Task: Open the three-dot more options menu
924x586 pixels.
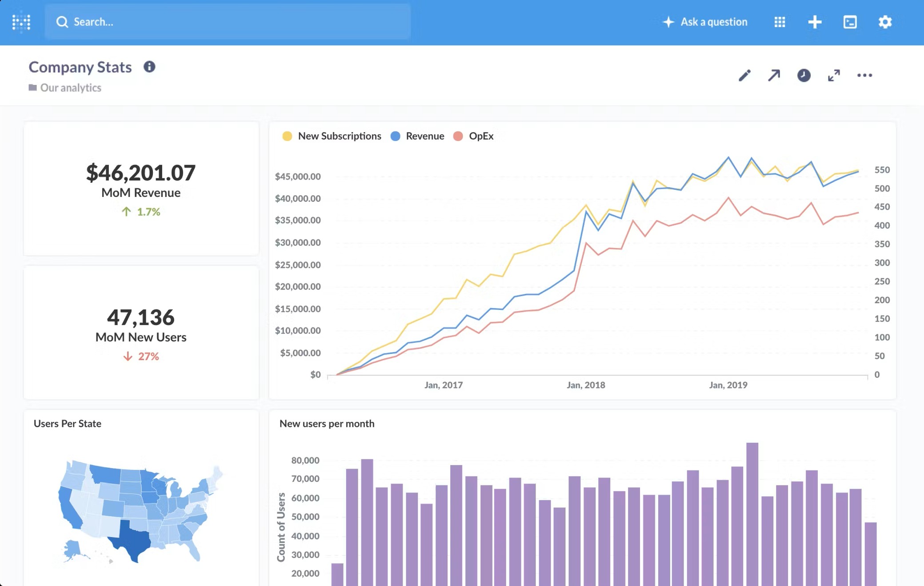Action: (864, 75)
